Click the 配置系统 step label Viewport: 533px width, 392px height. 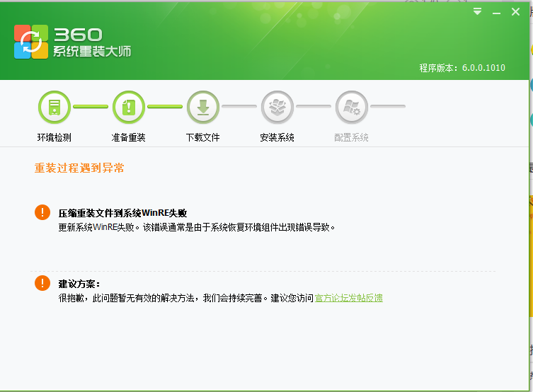pyautogui.click(x=352, y=137)
